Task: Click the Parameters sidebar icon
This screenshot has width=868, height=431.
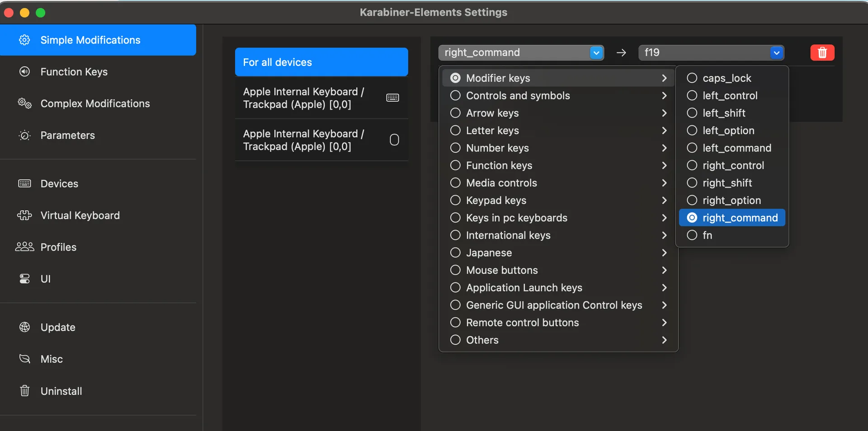Action: (x=24, y=135)
